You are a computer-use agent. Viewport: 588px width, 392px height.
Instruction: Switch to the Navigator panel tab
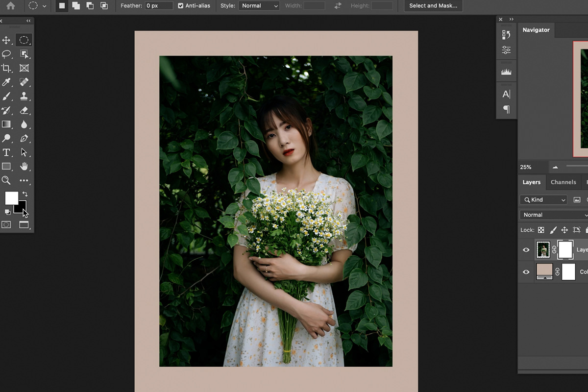point(536,30)
